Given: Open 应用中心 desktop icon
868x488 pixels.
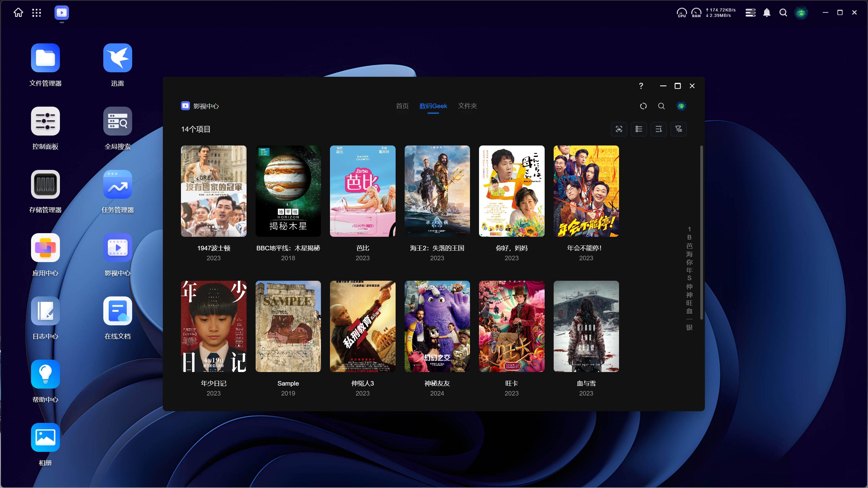Looking at the screenshot, I should (45, 248).
